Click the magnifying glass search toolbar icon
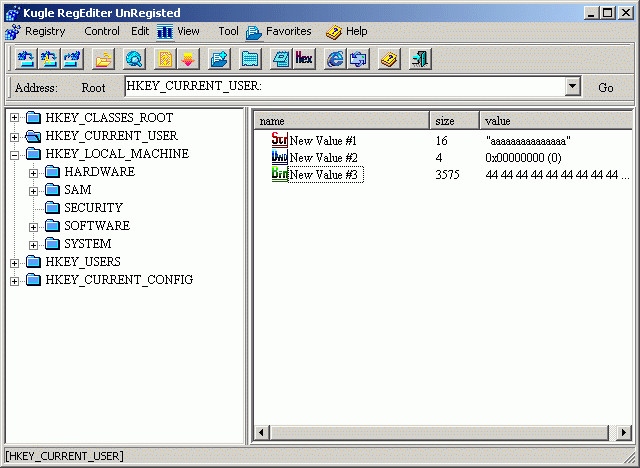This screenshot has width=640, height=468. click(134, 60)
